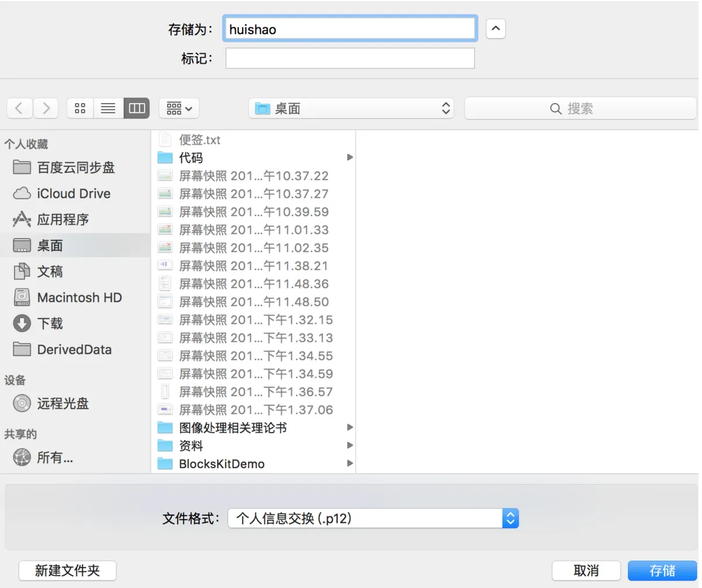Select screenshot 下午1.36.57

coord(254,392)
